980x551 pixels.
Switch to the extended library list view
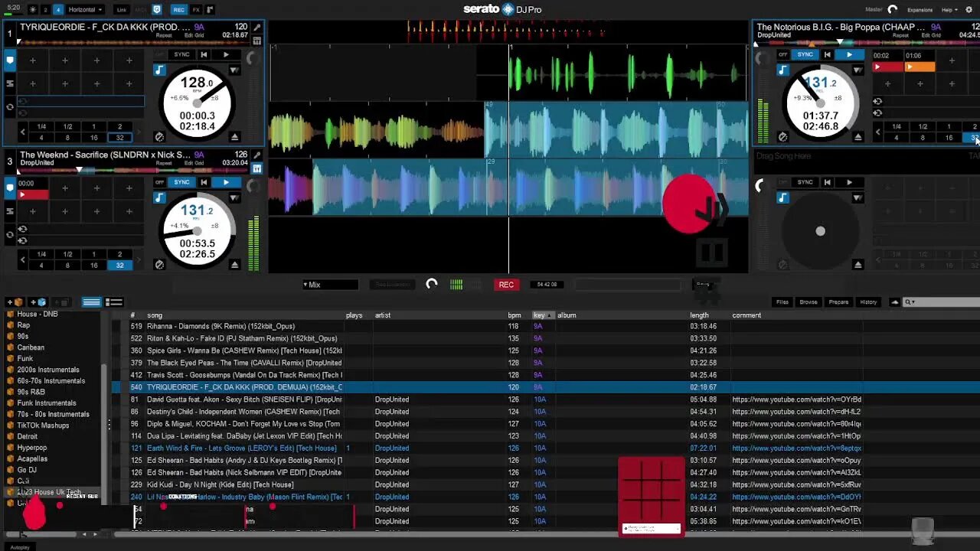[114, 302]
